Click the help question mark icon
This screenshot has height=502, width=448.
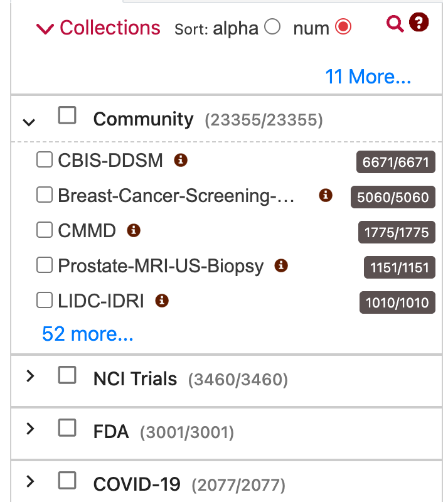(419, 23)
